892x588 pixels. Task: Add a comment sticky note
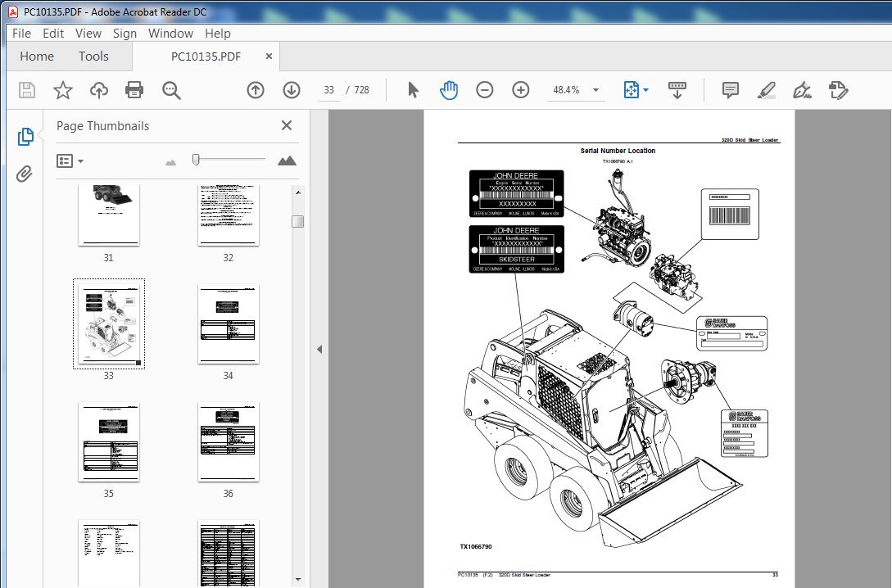click(x=731, y=90)
